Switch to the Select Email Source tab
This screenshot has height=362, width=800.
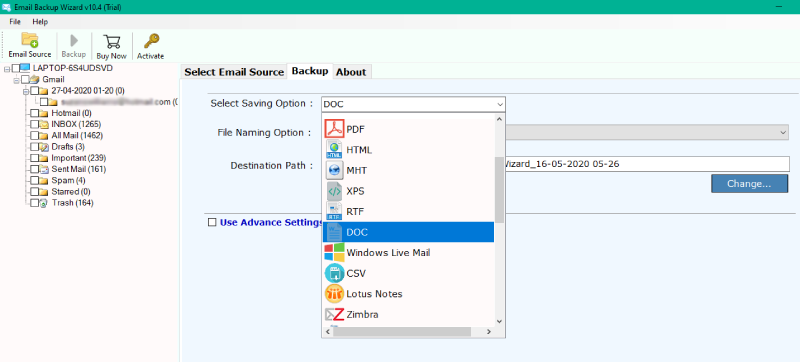click(x=234, y=72)
